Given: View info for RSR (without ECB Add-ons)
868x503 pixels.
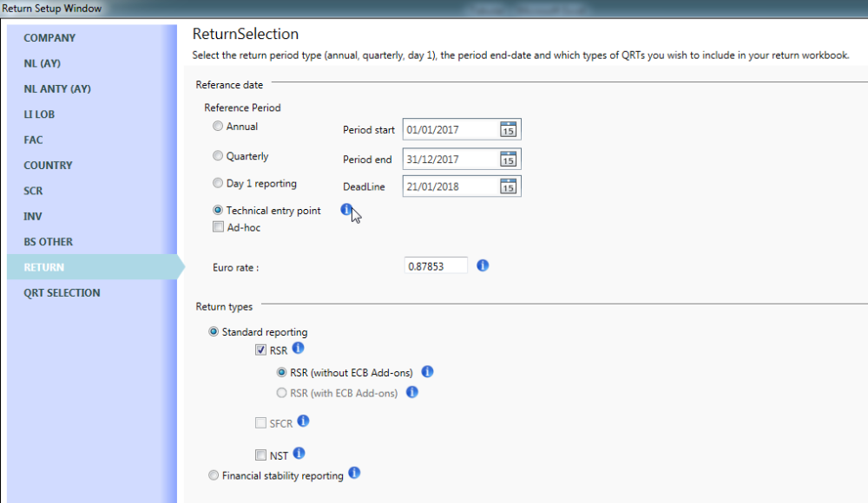Looking at the screenshot, I should [427, 371].
